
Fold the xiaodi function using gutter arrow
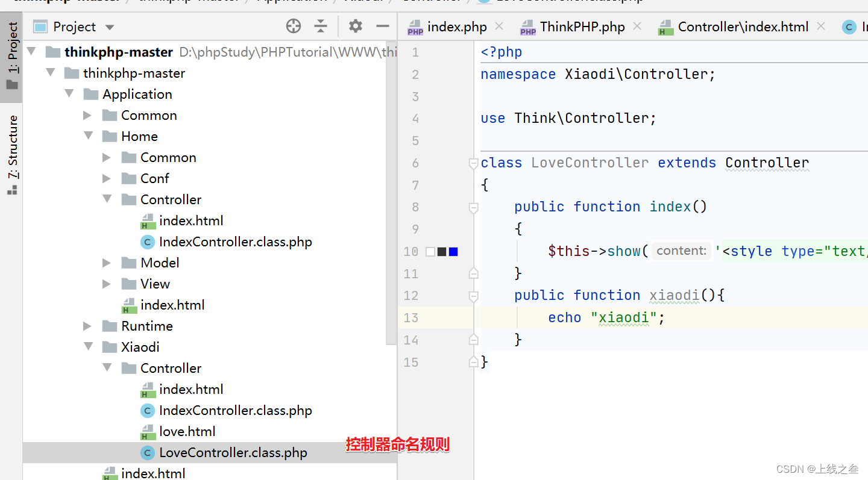473,295
